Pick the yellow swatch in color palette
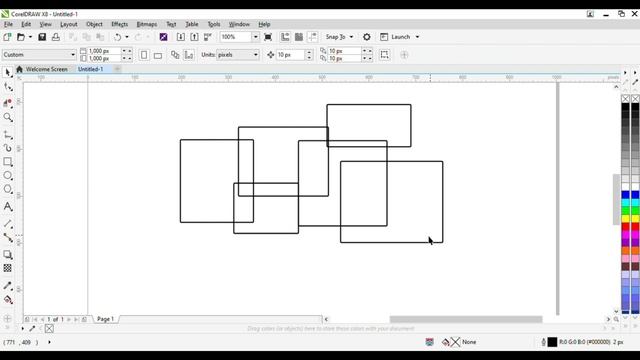Viewport: 640px width, 360px height. point(625,219)
